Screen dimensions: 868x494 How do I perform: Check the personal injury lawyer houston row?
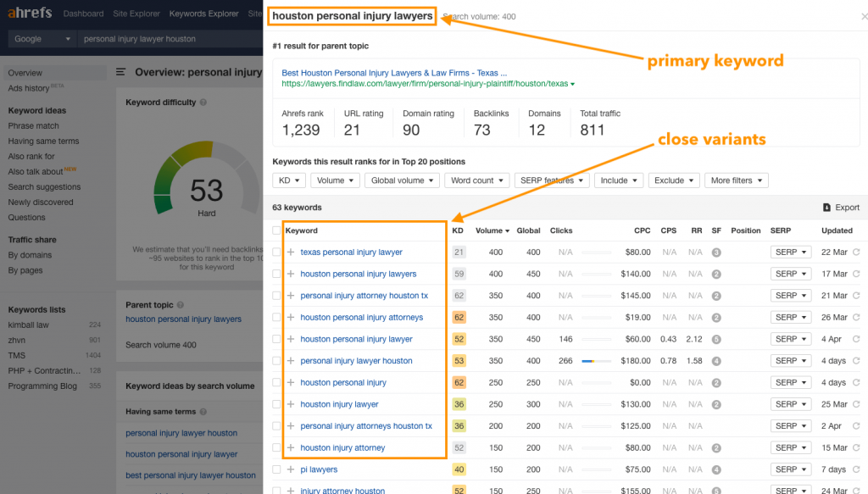point(276,361)
